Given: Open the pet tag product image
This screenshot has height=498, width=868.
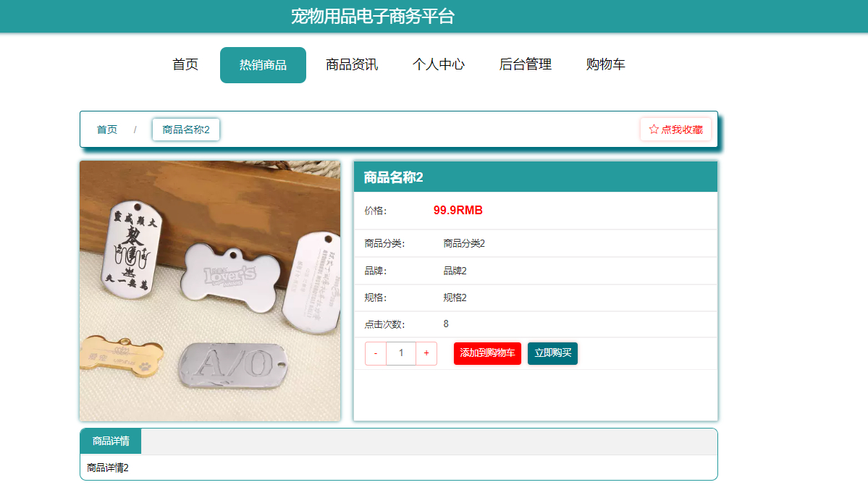Looking at the screenshot, I should [x=210, y=291].
